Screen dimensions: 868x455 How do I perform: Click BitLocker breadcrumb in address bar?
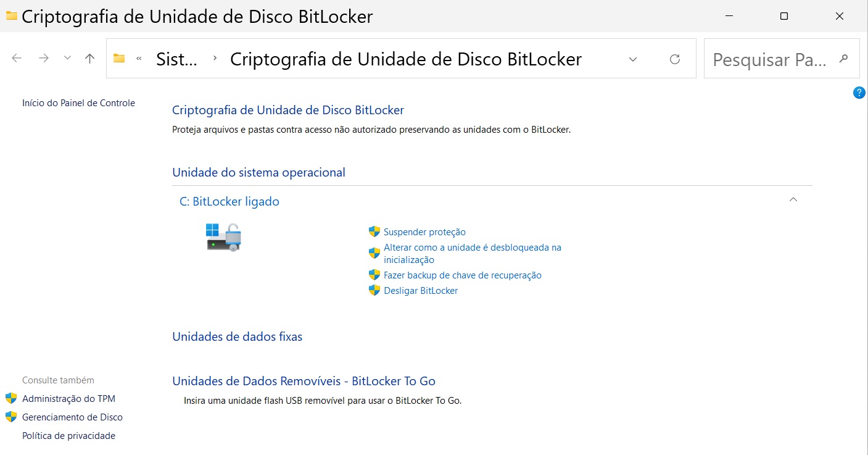point(406,59)
